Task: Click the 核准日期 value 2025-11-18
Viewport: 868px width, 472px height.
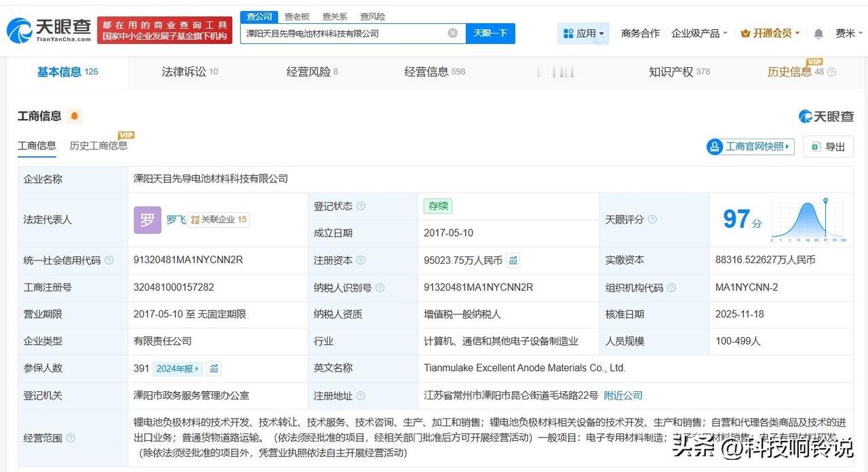Action: (740, 315)
